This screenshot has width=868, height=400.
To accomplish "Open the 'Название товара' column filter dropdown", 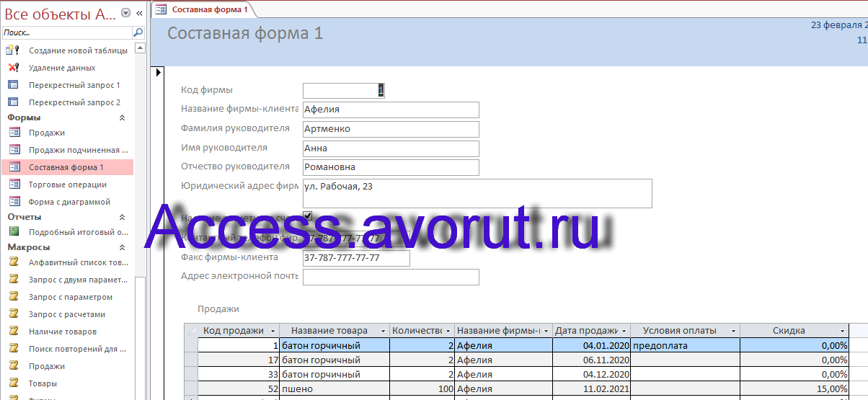I will (x=383, y=331).
